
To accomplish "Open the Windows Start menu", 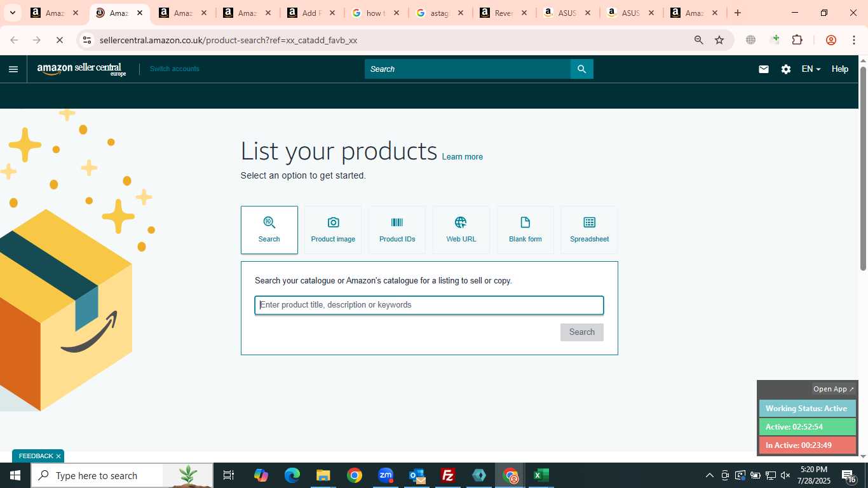I will pyautogui.click(x=15, y=475).
